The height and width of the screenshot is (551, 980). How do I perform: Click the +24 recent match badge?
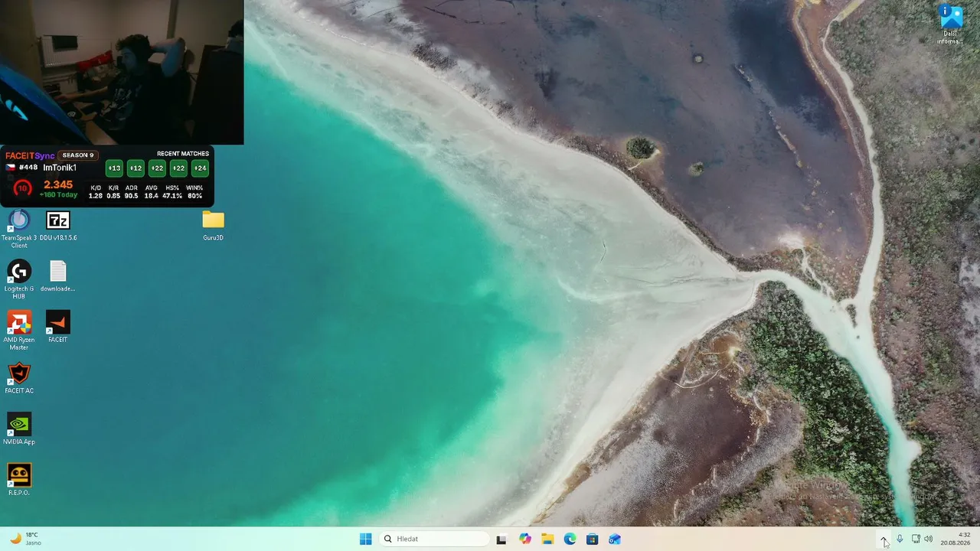[200, 168]
